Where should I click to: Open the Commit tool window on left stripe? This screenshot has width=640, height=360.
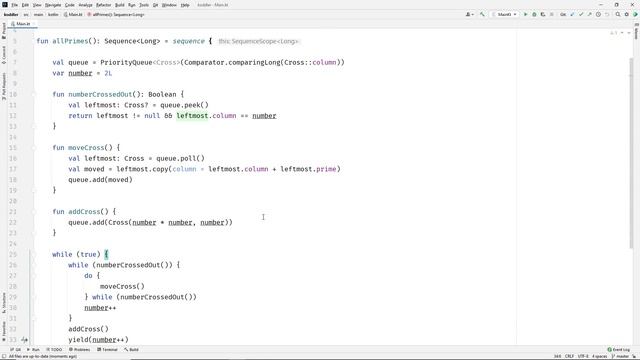pos(4,55)
